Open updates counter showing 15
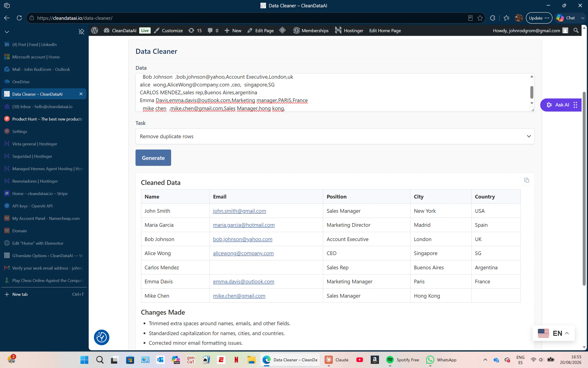This screenshot has width=588, height=368. [x=195, y=30]
